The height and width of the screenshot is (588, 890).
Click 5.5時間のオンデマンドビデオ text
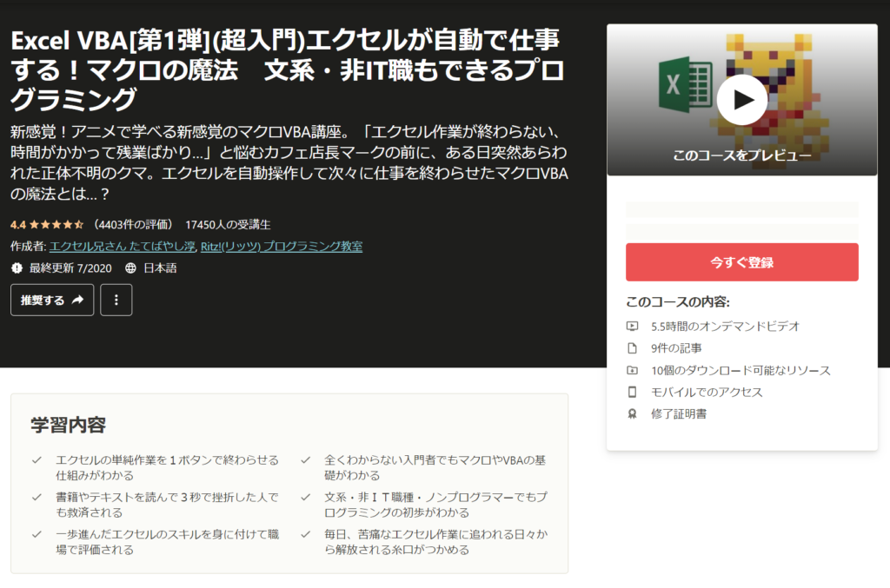pyautogui.click(x=726, y=326)
